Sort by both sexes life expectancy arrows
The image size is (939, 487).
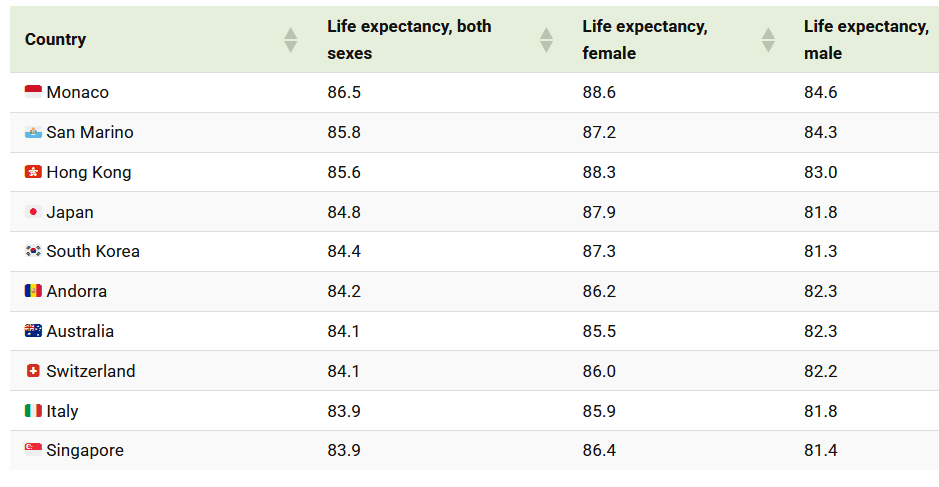tap(546, 40)
